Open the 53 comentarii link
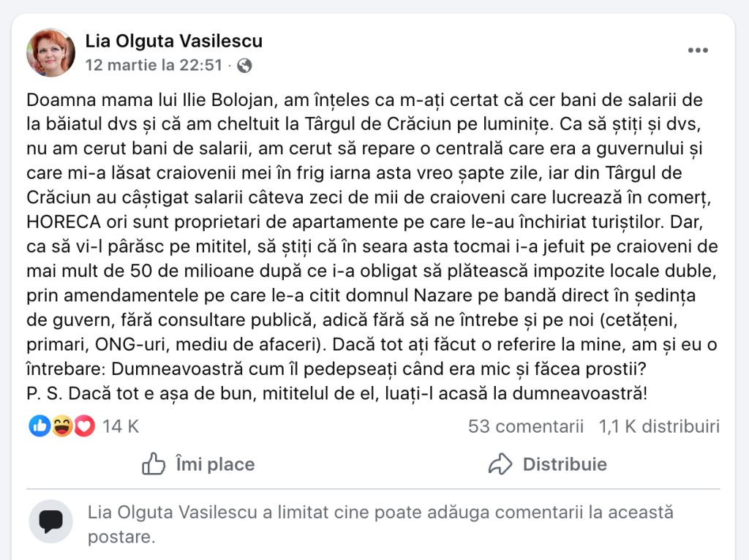 tap(525, 426)
